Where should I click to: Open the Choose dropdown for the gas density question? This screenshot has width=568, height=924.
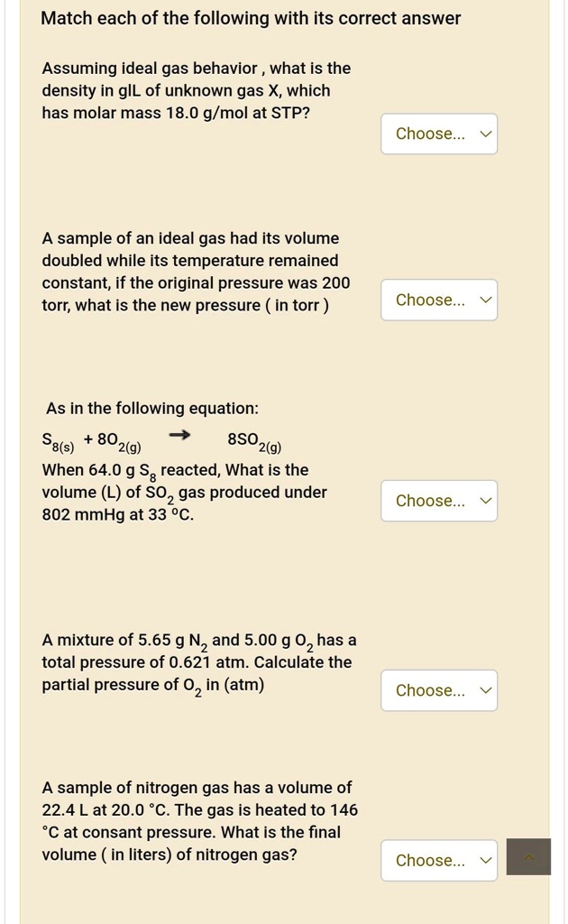[x=439, y=134]
